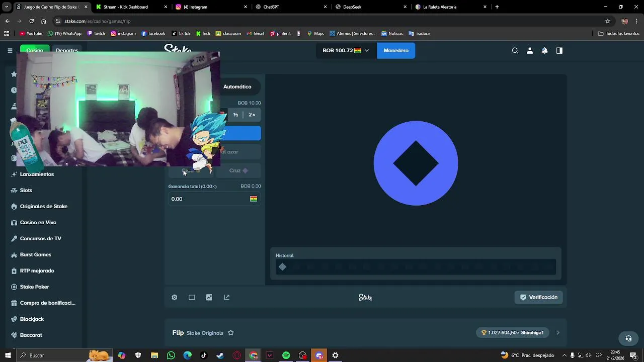Go to Slots in the sidebar
This screenshot has height=362, width=644.
tap(26, 190)
